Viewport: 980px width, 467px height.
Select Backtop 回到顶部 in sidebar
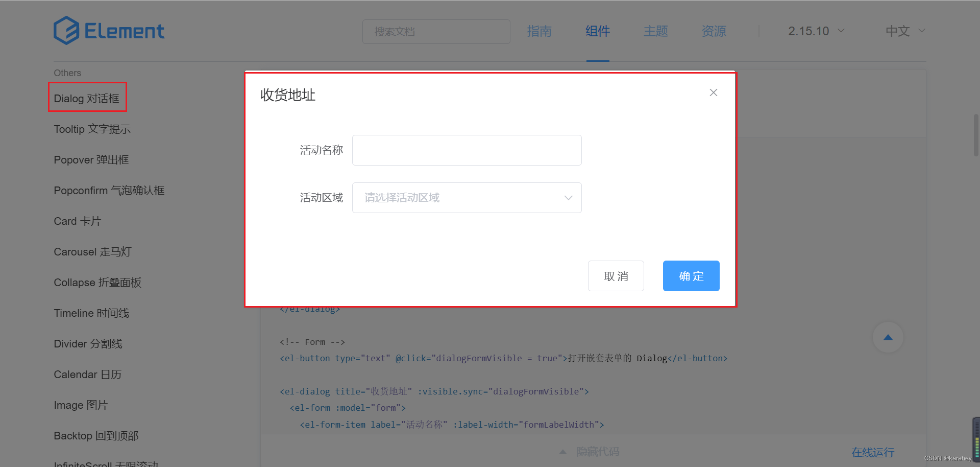(96, 436)
